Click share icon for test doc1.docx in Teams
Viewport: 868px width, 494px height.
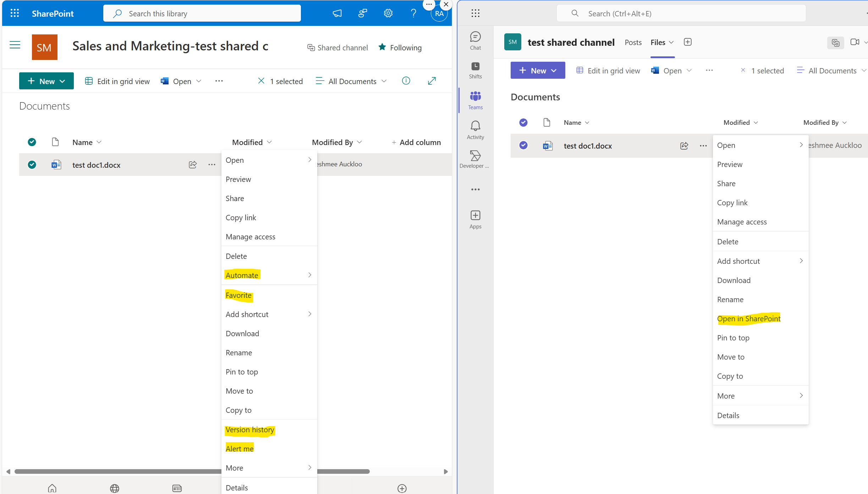point(684,145)
